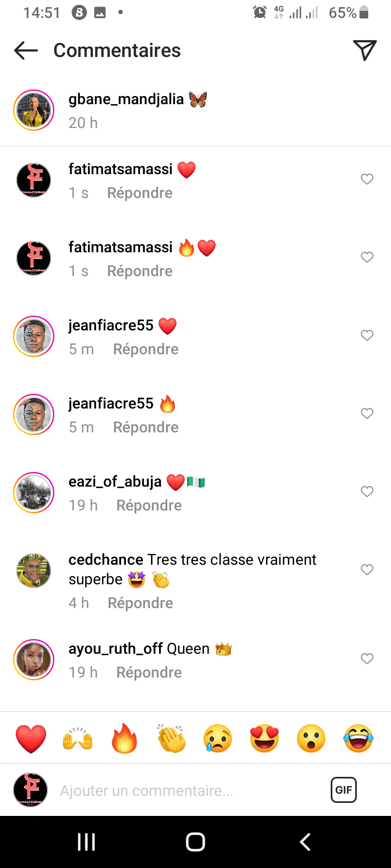Open the GIF picker button
The height and width of the screenshot is (868, 391).
344,790
